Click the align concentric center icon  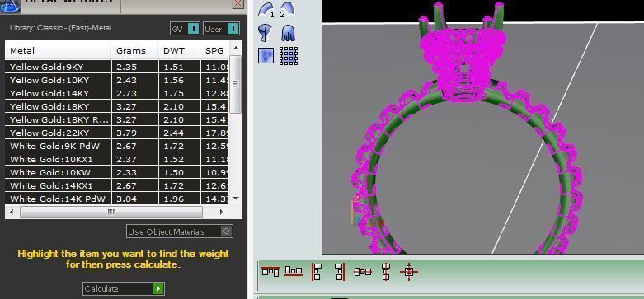[x=409, y=272]
